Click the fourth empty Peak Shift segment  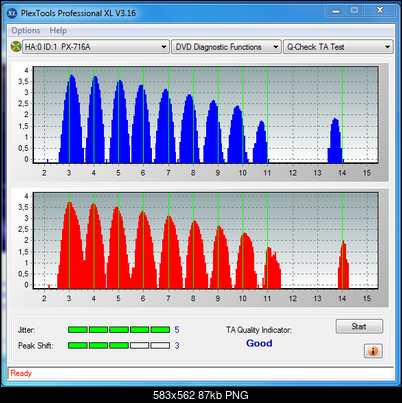(140, 345)
